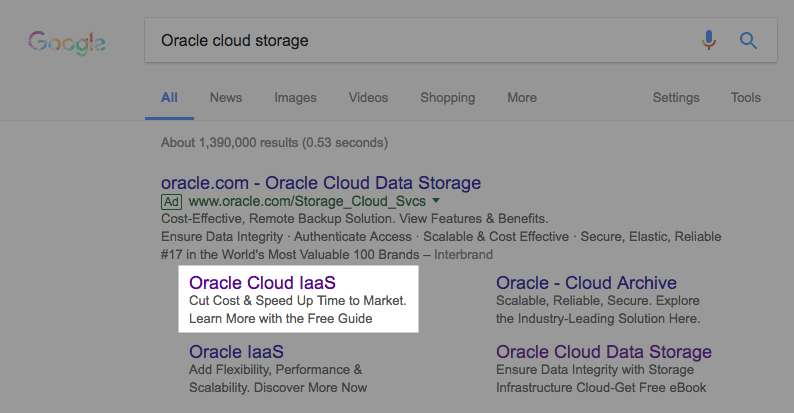Switch to the Shopping tab
This screenshot has width=794, height=413.
click(x=447, y=98)
